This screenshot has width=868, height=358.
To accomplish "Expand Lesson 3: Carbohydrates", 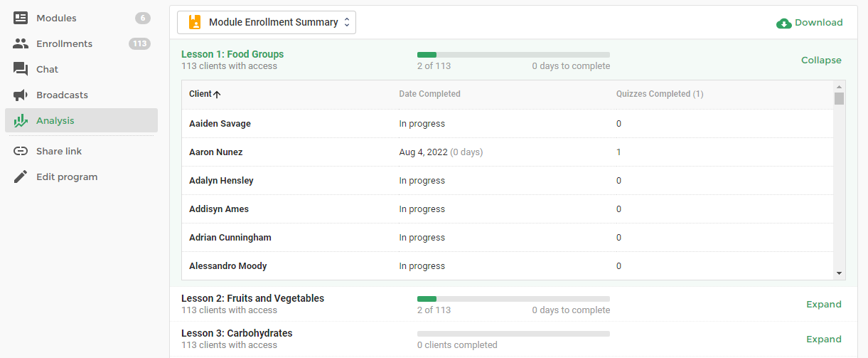I will click(823, 339).
